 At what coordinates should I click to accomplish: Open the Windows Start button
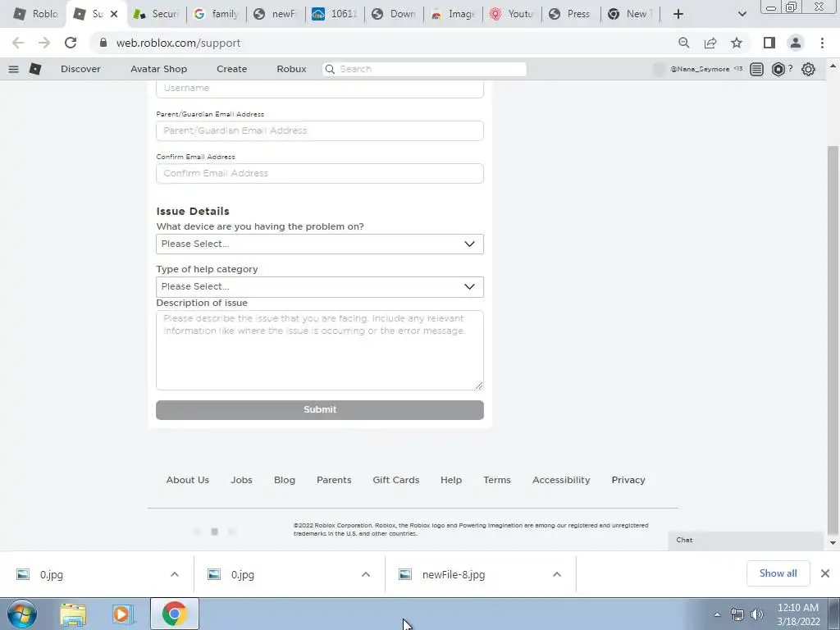coord(22,614)
